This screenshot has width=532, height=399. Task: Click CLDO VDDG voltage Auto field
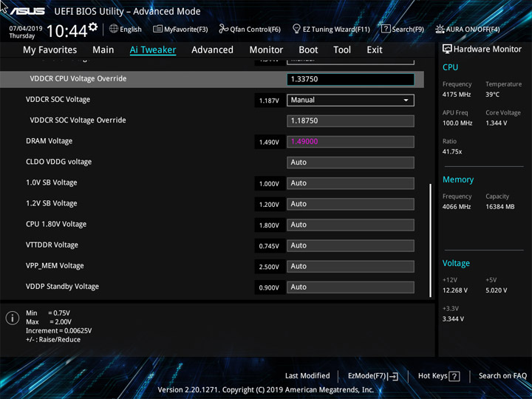tap(350, 163)
